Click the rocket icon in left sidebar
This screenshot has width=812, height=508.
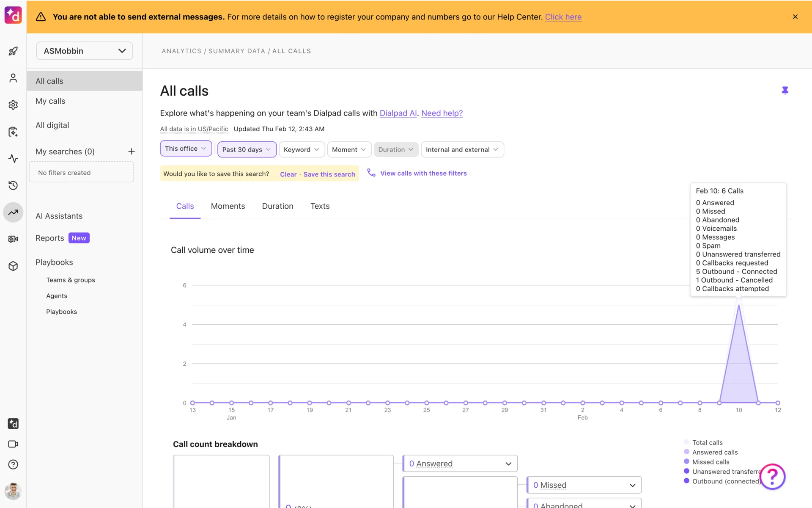point(13,51)
